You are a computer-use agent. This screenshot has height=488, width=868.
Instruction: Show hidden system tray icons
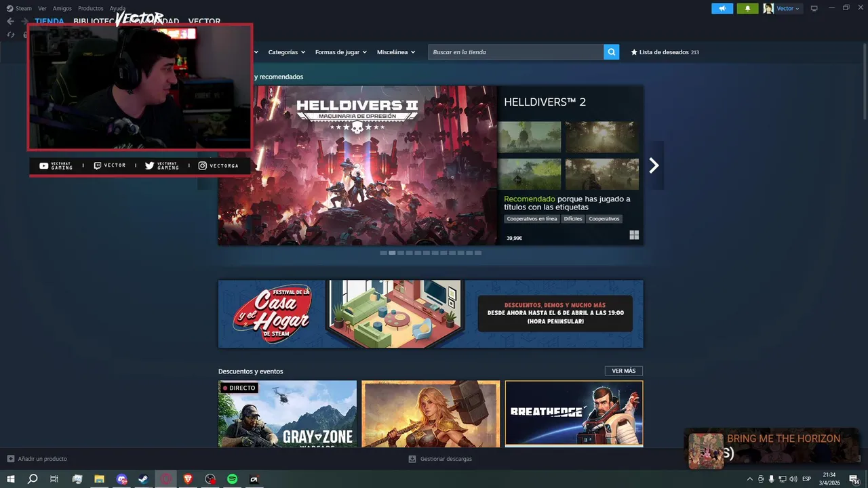(x=749, y=479)
